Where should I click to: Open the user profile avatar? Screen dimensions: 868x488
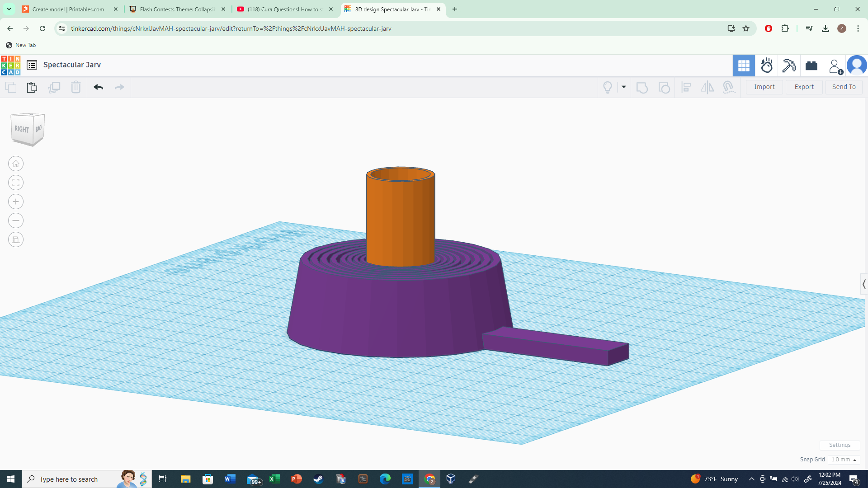point(857,66)
